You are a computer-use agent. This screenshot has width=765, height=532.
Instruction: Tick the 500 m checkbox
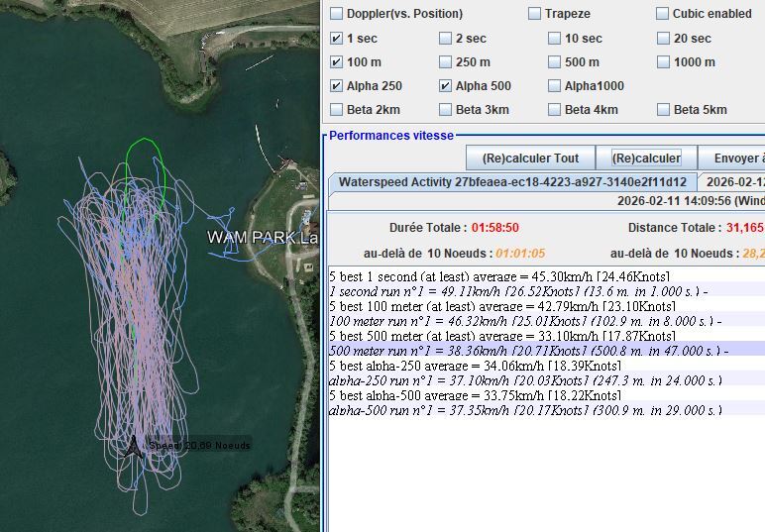[554, 62]
